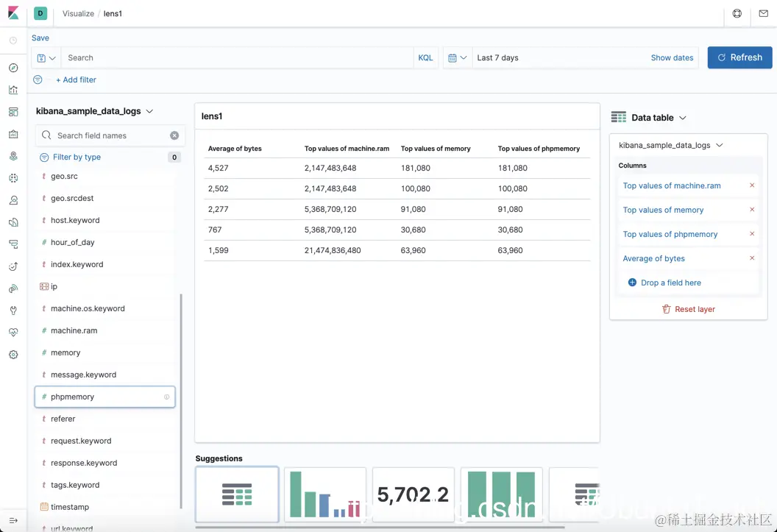Open saved query menu dropdown
The height and width of the screenshot is (532, 777).
pyautogui.click(x=46, y=58)
